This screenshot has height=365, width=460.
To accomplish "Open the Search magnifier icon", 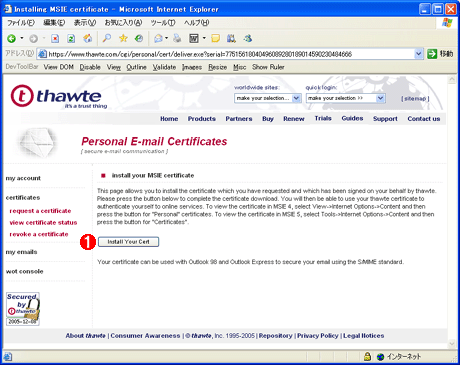I will (x=107, y=39).
